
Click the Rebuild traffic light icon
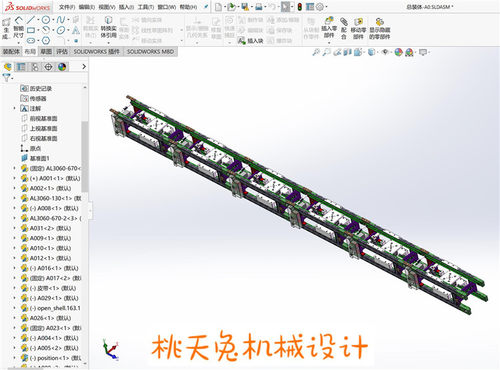coord(300,7)
